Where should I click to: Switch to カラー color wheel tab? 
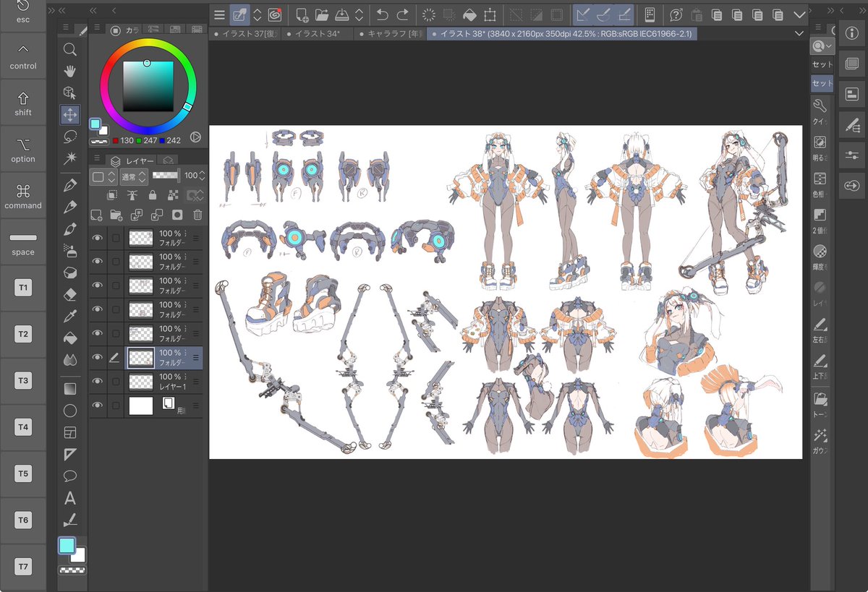(x=123, y=30)
